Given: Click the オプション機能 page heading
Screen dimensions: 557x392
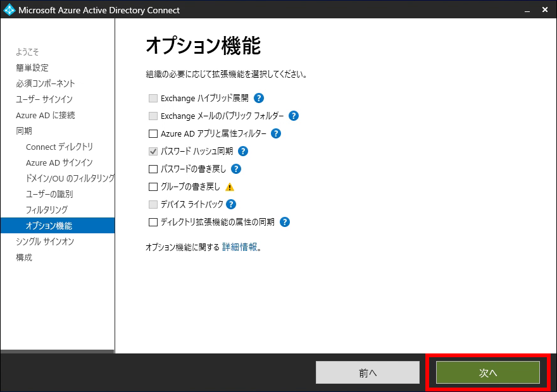Looking at the screenshot, I should [x=203, y=46].
